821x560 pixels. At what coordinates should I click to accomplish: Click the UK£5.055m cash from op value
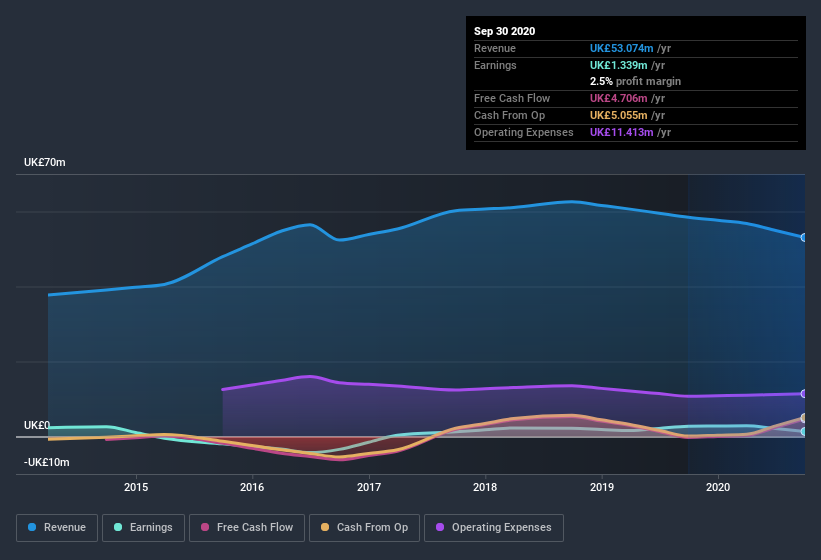tap(618, 115)
